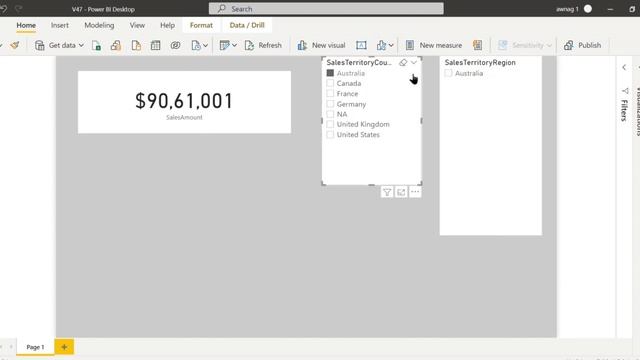640x360 pixels.
Task: Check United Kingdom in country slicer
Action: (x=330, y=124)
